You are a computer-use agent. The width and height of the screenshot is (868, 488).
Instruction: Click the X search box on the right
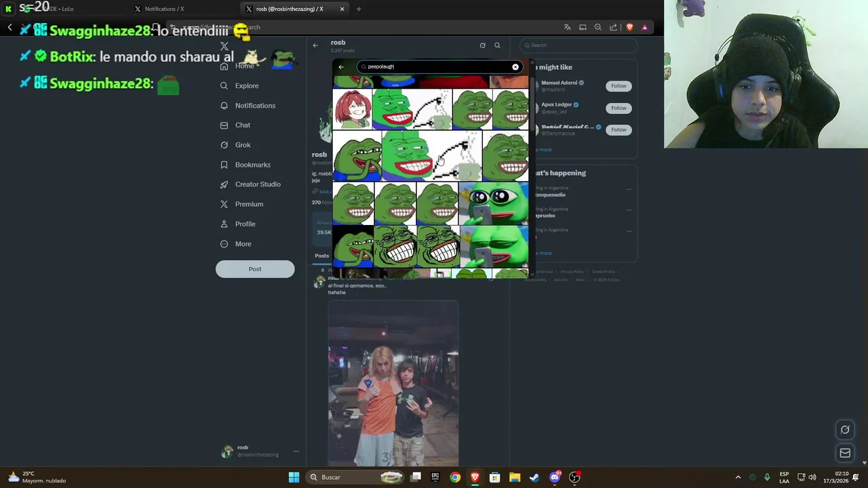tap(578, 45)
